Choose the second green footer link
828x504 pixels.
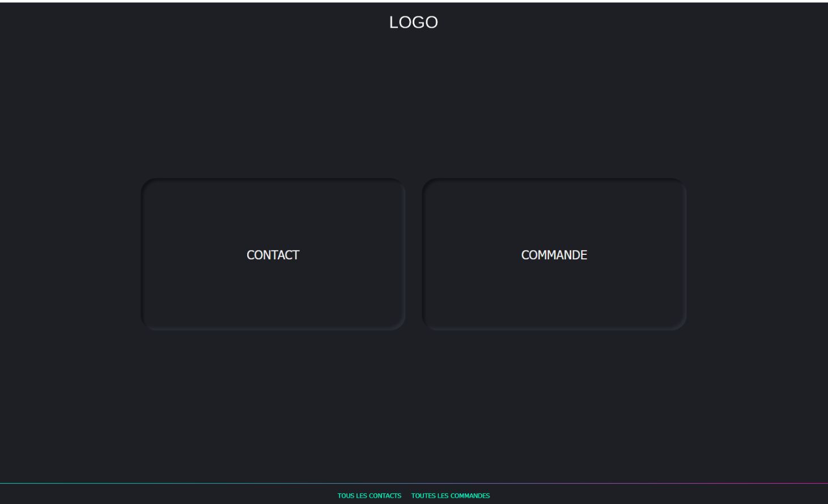pyautogui.click(x=451, y=496)
